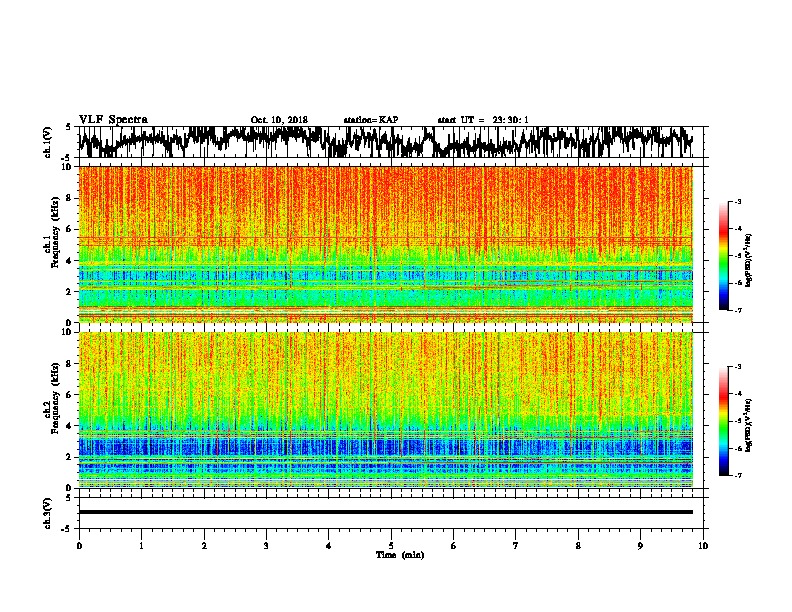Click the "5" tick on ch.3(V) axis
Viewport: 792px width, 612px height.
[x=68, y=498]
